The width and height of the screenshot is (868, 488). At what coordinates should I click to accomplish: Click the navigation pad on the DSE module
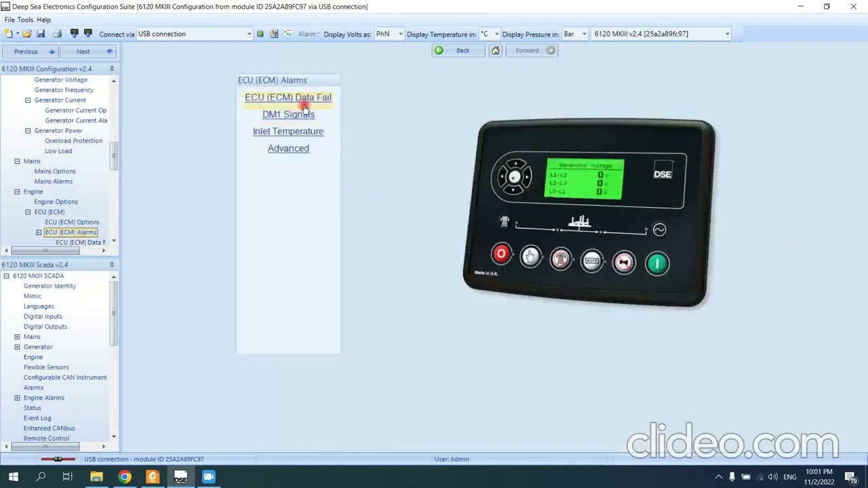pos(515,177)
